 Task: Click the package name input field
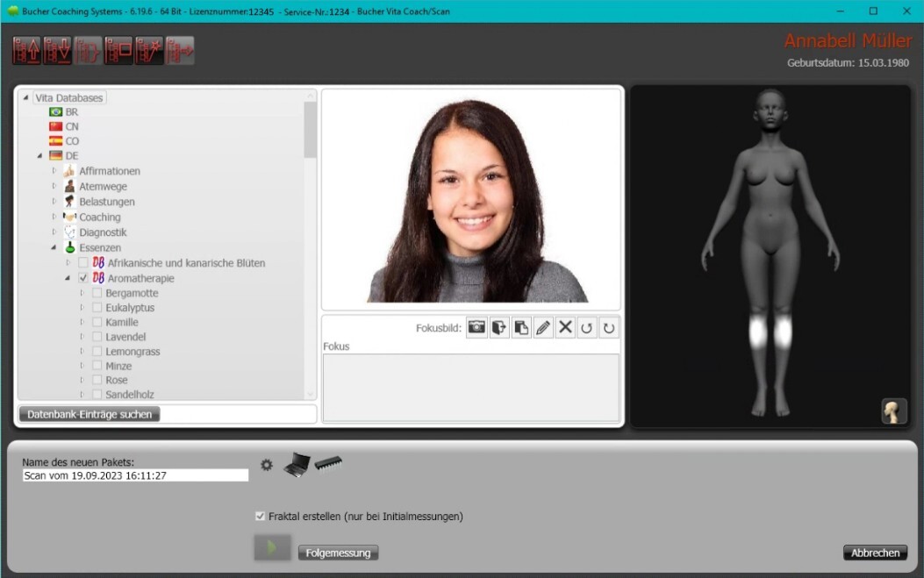point(135,475)
